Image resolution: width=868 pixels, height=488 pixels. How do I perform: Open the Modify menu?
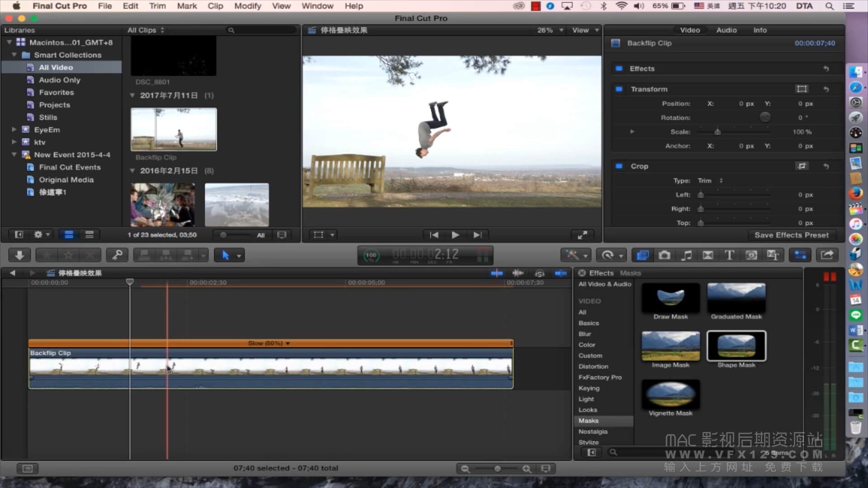pyautogui.click(x=248, y=6)
